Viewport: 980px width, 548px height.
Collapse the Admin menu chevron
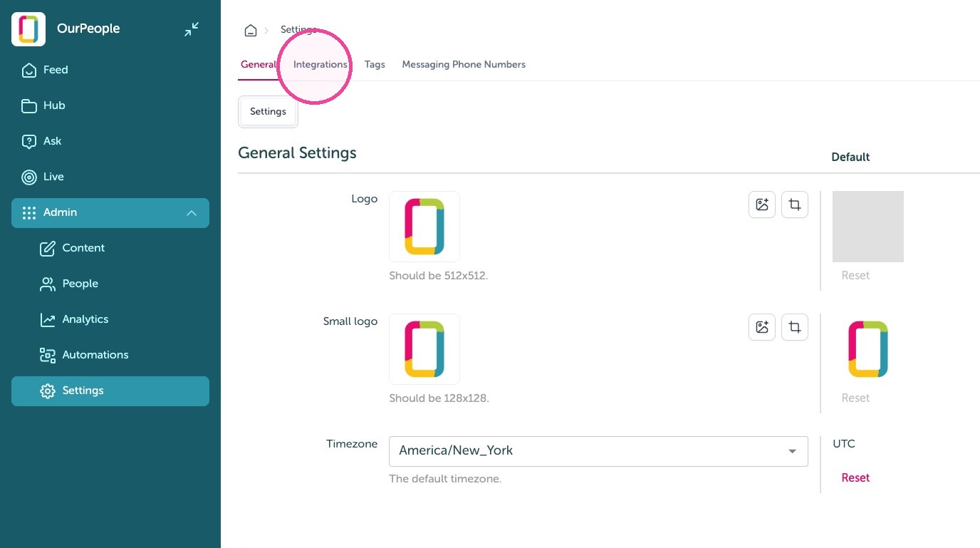pyautogui.click(x=192, y=213)
